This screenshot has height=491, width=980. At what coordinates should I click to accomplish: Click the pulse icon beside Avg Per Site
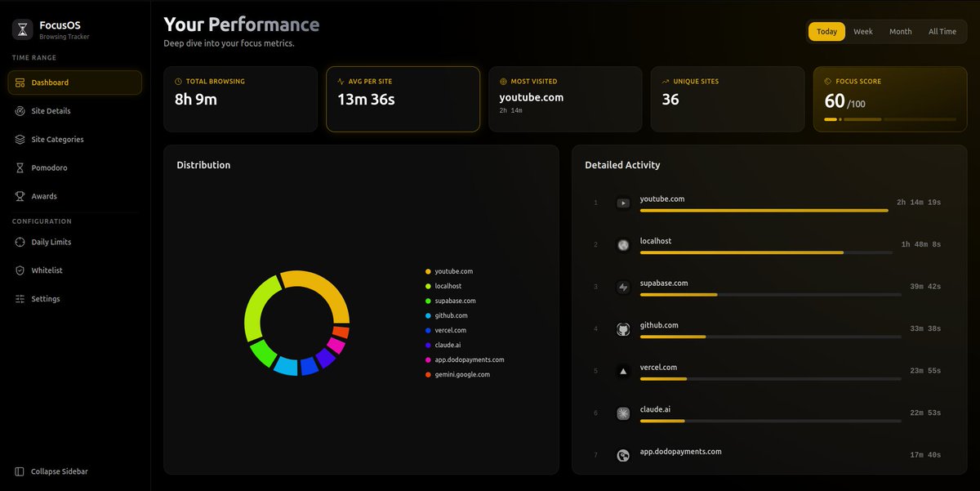[x=341, y=82]
